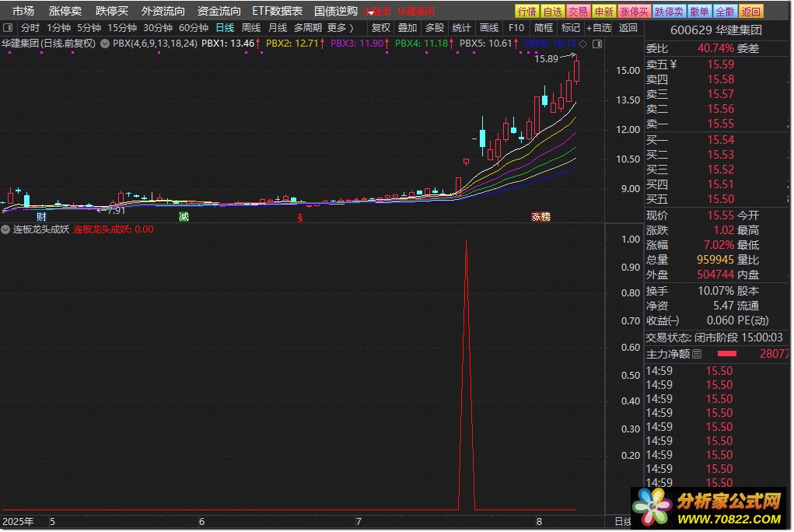Click the red indicator spike peak
The image size is (794, 532).
466,242
